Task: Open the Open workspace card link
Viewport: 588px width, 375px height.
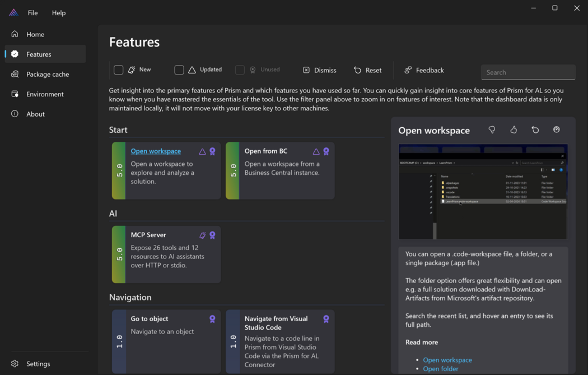Action: tap(156, 151)
